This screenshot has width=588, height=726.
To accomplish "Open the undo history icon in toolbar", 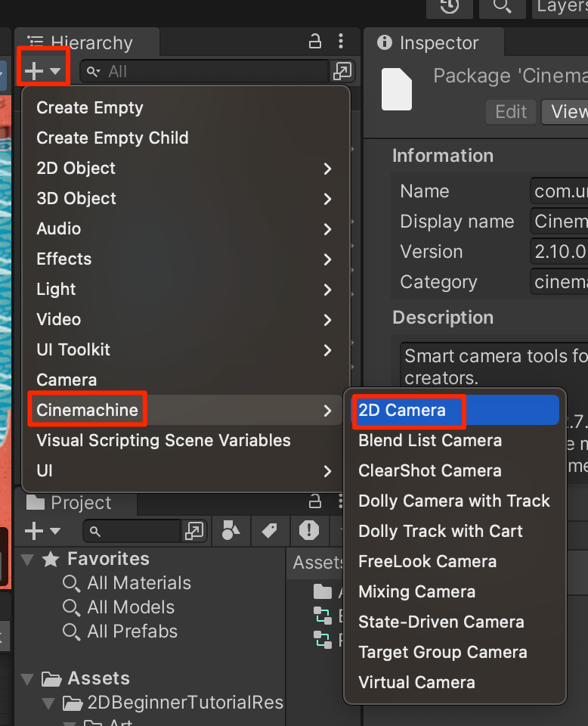I will pyautogui.click(x=449, y=7).
